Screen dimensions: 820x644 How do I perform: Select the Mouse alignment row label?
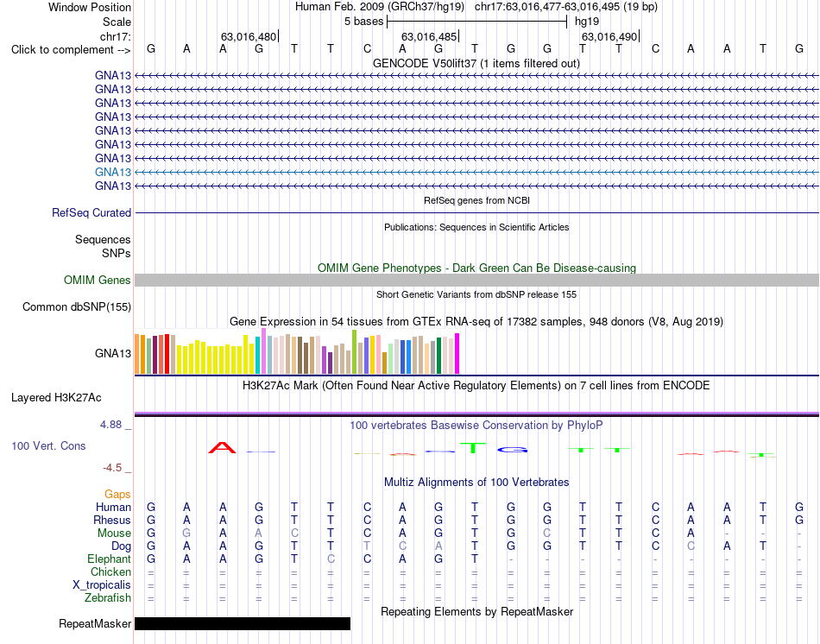(114, 534)
